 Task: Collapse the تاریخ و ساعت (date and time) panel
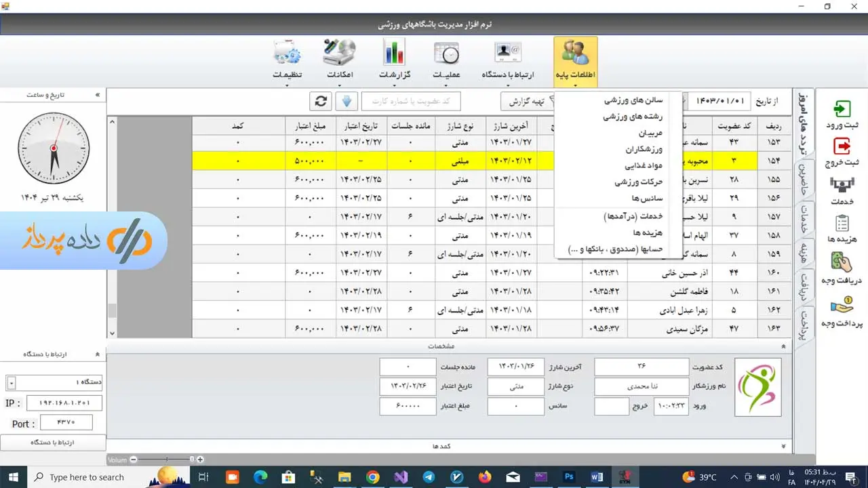[x=98, y=95]
